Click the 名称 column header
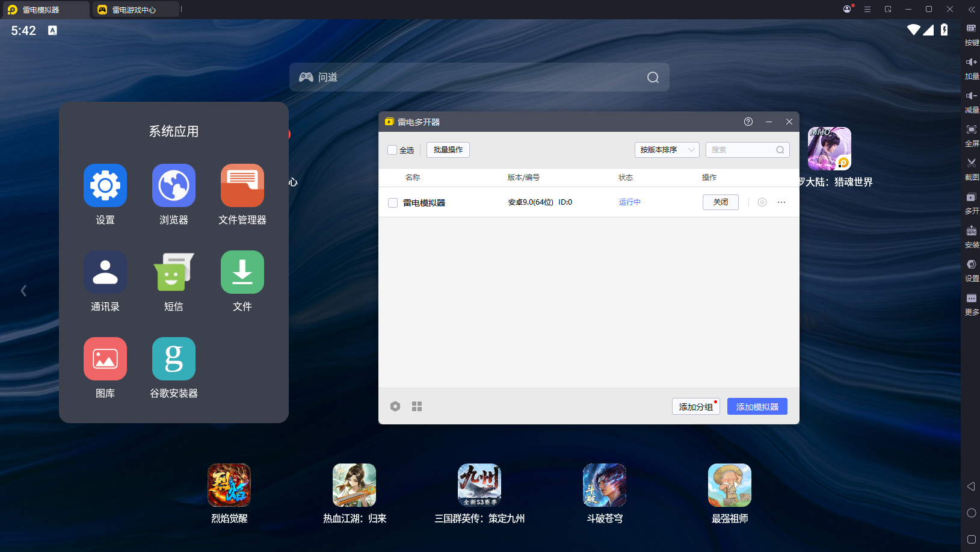The height and width of the screenshot is (552, 980). [413, 178]
